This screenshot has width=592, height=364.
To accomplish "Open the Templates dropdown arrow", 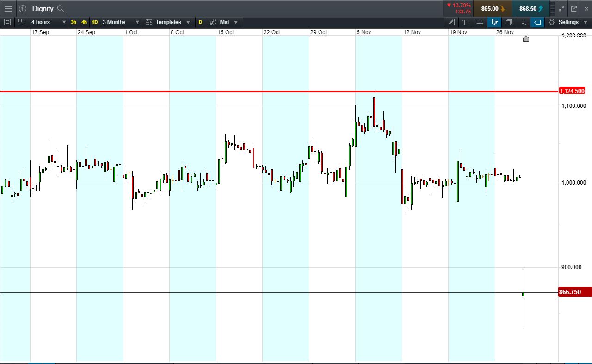I will tap(188, 22).
